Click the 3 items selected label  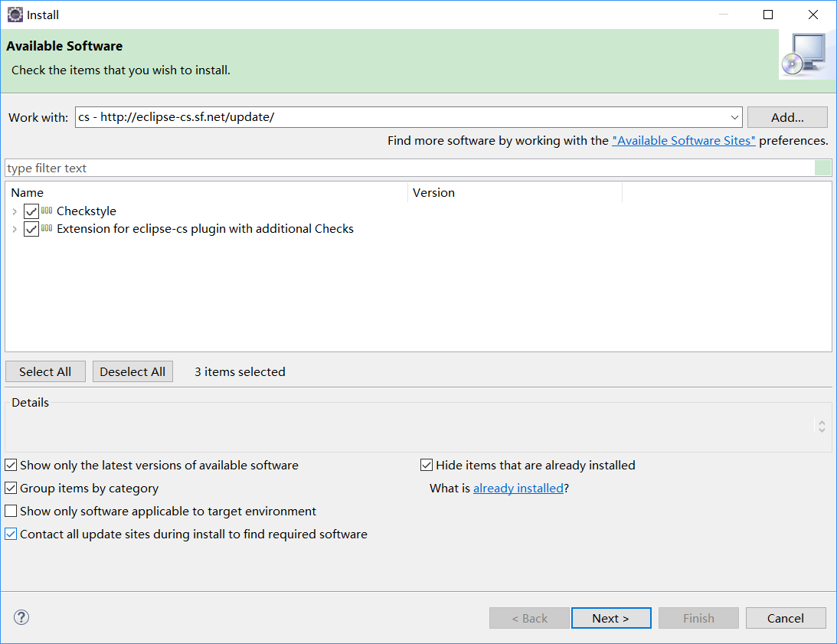click(240, 371)
